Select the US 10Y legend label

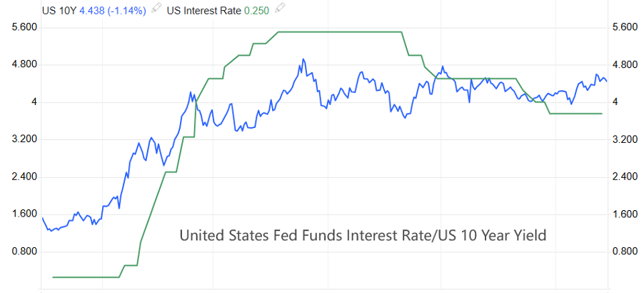60,11
